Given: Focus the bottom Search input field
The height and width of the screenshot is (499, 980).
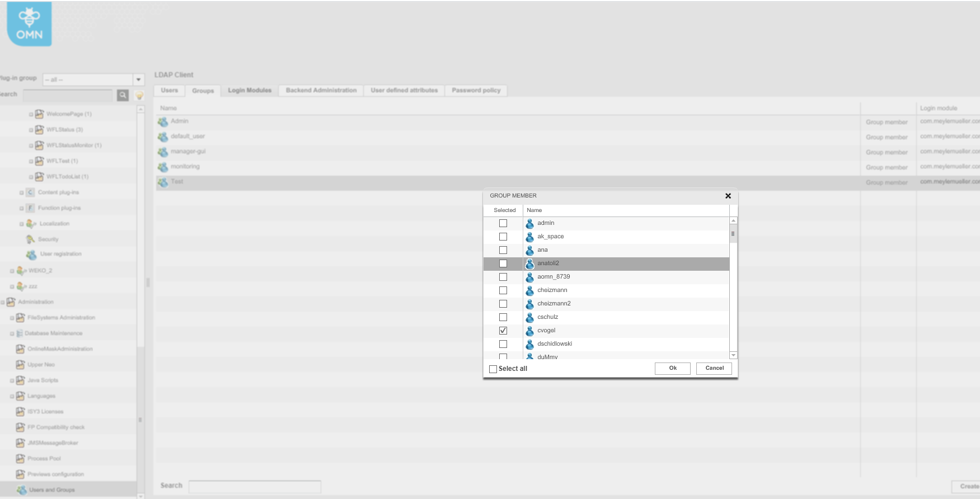Looking at the screenshot, I should coord(255,487).
